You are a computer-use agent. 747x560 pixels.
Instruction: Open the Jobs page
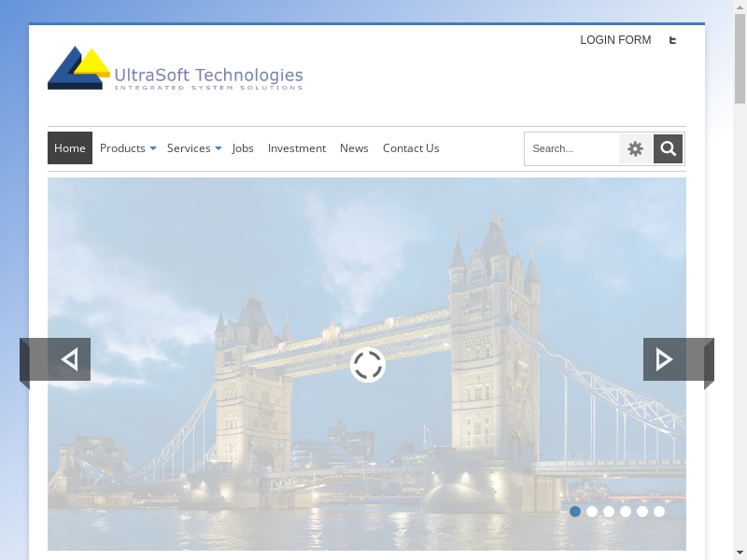tap(243, 148)
